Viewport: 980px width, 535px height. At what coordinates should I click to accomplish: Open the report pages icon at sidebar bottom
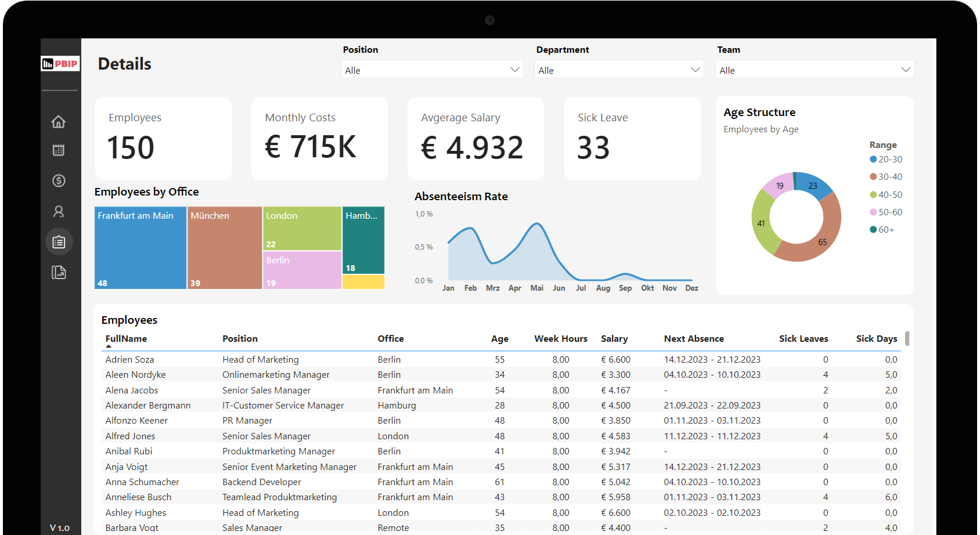coord(59,272)
